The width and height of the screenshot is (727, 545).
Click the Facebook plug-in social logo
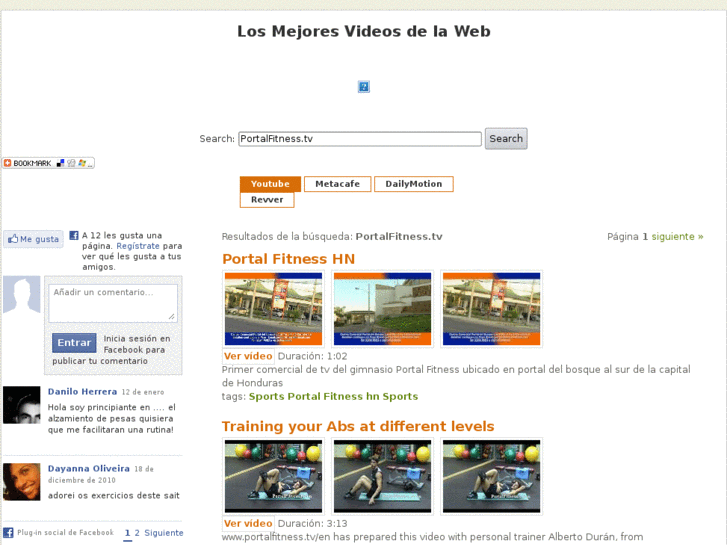(8, 532)
